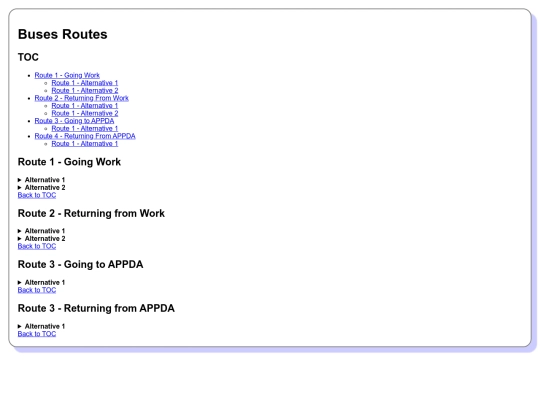This screenshot has height=405, width=540.
Task: Click 'Back to TOC' under Returning from APPDA section
Action: pyautogui.click(x=37, y=334)
